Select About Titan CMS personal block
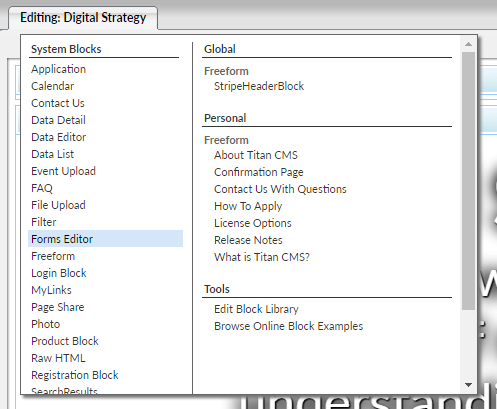This screenshot has width=497, height=409. point(256,155)
